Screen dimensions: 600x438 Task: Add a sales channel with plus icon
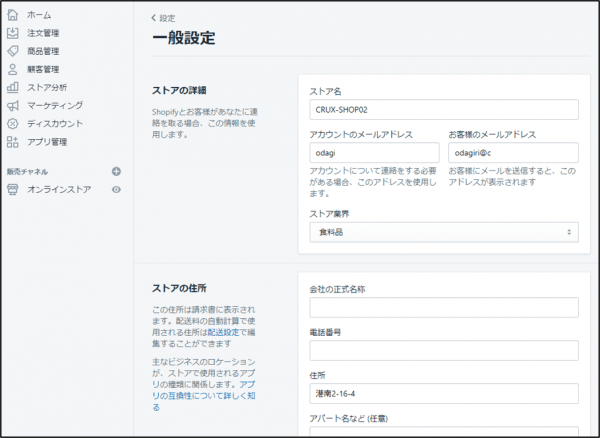(x=116, y=171)
